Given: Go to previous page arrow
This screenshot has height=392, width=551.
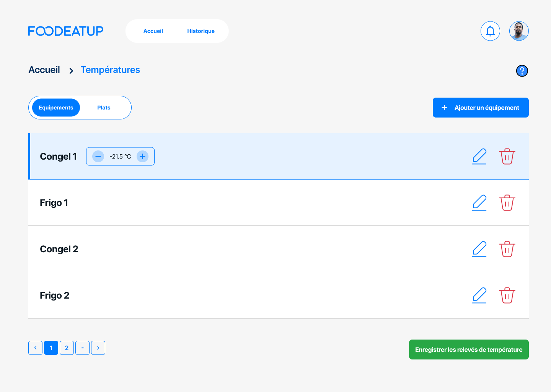Looking at the screenshot, I should click(x=35, y=348).
